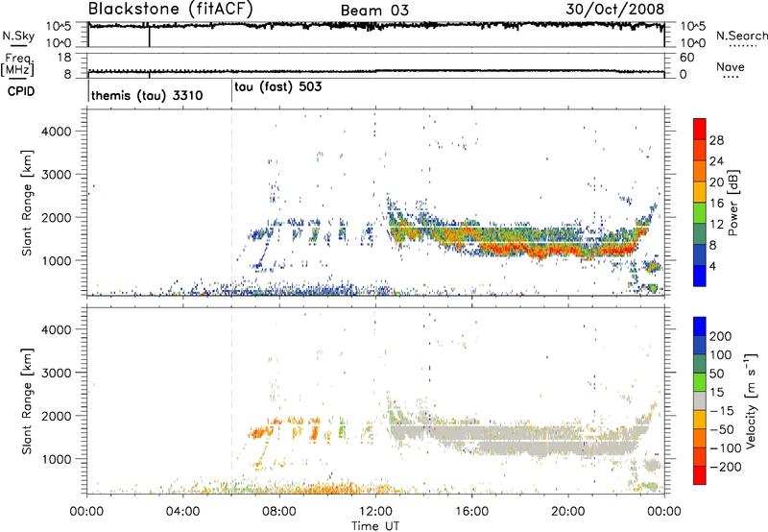This screenshot has height=532, width=768.
Task: Click the Blackstone (fitACF) title text
Action: (170, 10)
